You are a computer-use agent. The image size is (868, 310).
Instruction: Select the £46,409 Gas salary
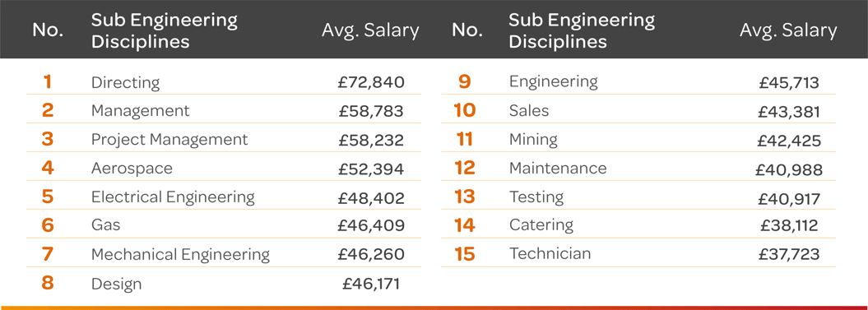[x=372, y=225]
